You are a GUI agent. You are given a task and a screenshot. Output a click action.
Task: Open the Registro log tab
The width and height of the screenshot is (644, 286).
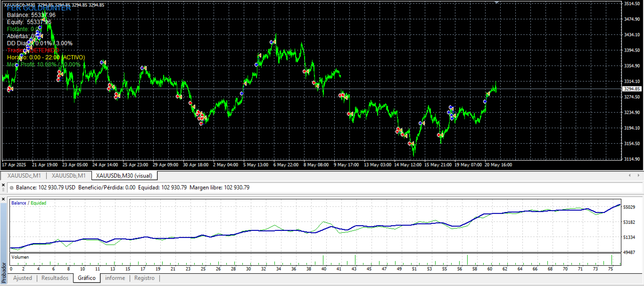tap(144, 278)
